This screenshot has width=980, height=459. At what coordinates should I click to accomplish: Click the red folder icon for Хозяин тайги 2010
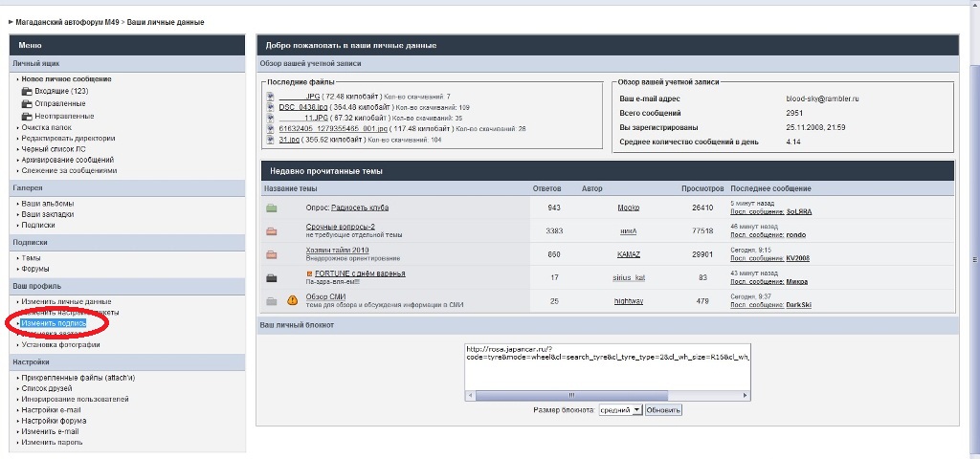[272, 254]
